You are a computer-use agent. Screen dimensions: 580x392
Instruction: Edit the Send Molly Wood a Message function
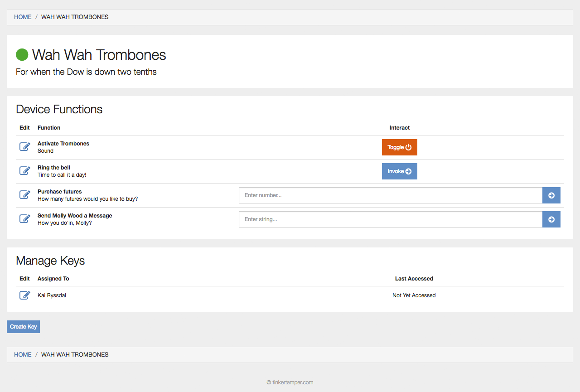click(x=25, y=219)
